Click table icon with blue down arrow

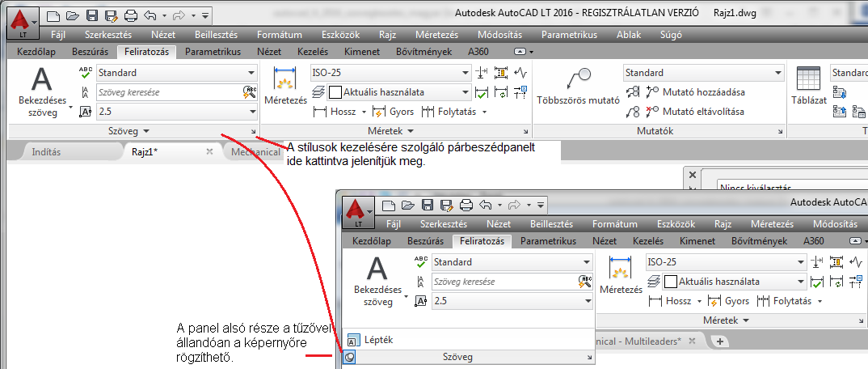tap(841, 92)
